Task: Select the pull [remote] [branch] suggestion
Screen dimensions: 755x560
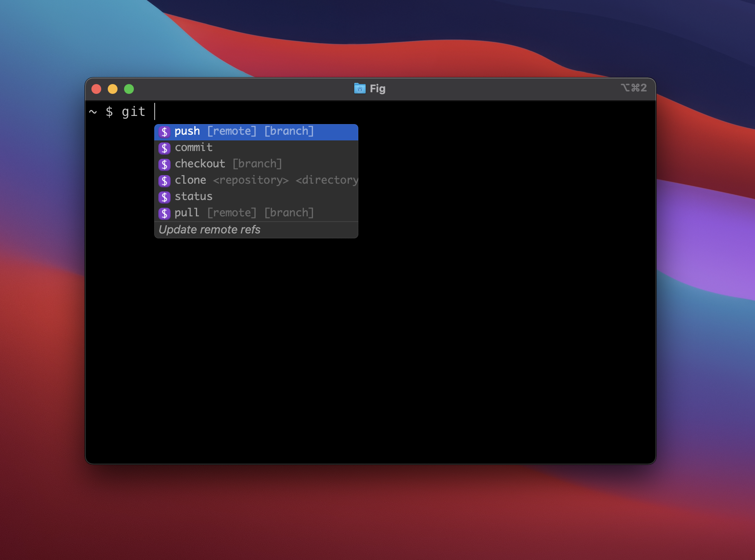Action: [256, 213]
